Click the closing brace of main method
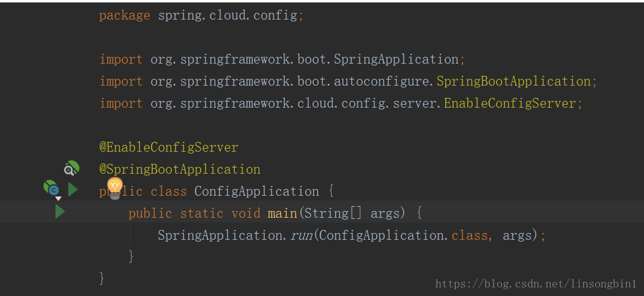 point(131,257)
